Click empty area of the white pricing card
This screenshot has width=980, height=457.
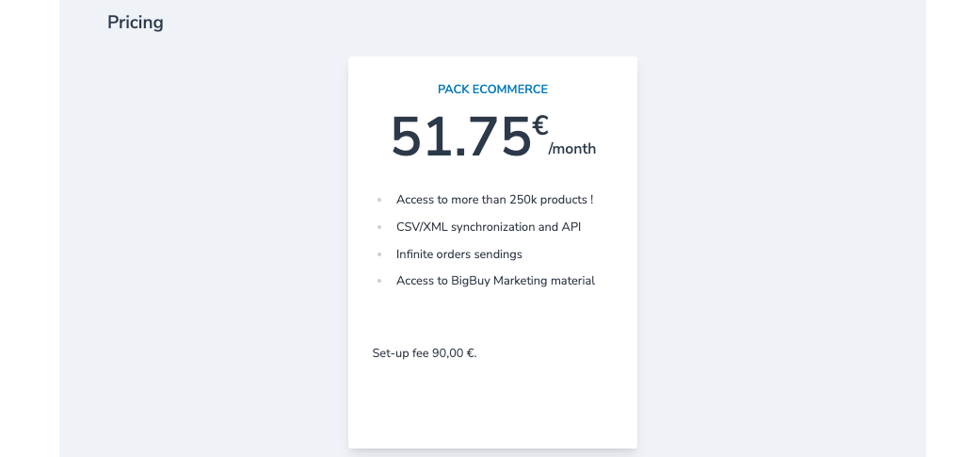(492, 406)
